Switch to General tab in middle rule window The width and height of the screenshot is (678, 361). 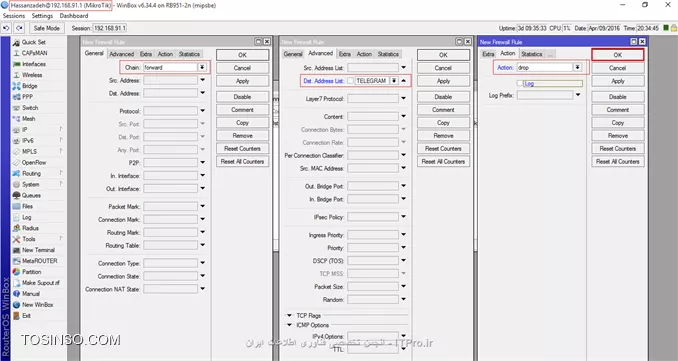tap(293, 54)
